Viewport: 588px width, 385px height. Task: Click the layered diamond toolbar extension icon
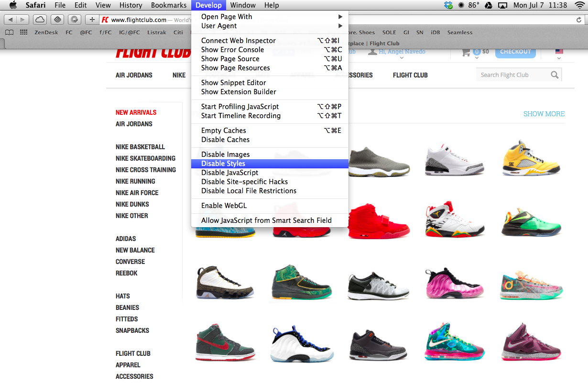[x=57, y=20]
